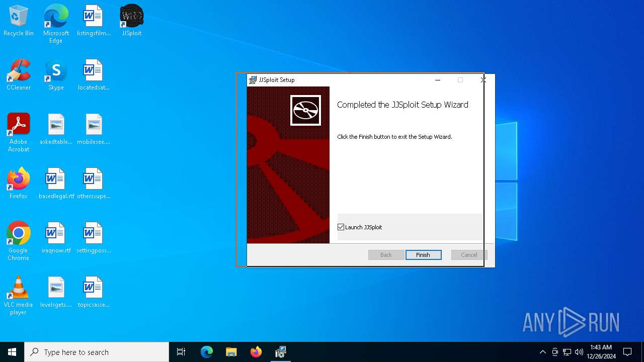The width and height of the screenshot is (644, 362).
Task: Show hidden system tray icons
Action: 542,352
